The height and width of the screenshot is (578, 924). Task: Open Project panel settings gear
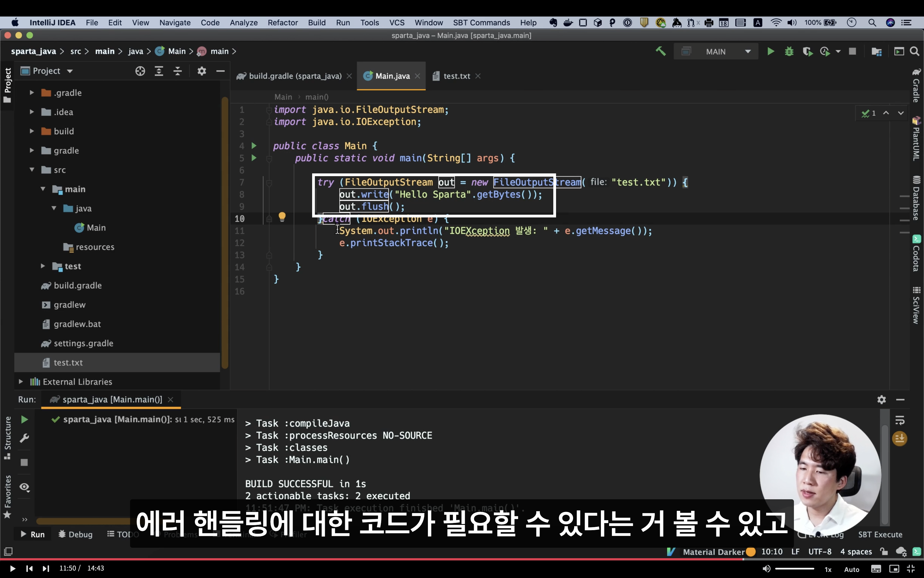(x=202, y=71)
